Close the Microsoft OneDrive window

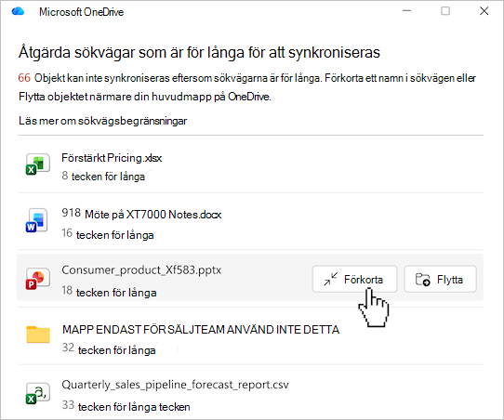(x=484, y=11)
